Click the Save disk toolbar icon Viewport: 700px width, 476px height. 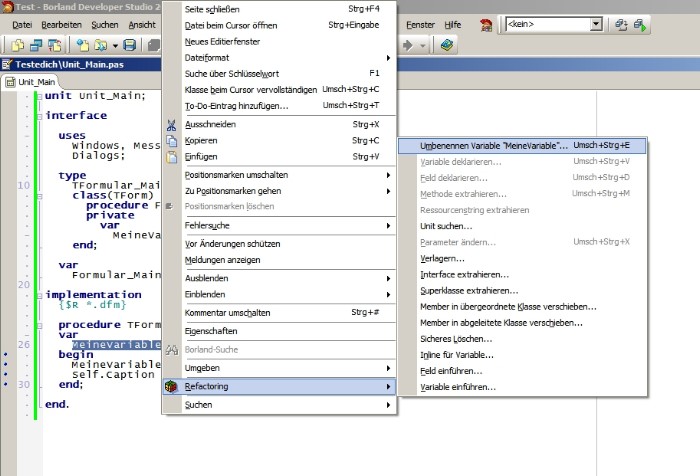pyautogui.click(x=129, y=45)
